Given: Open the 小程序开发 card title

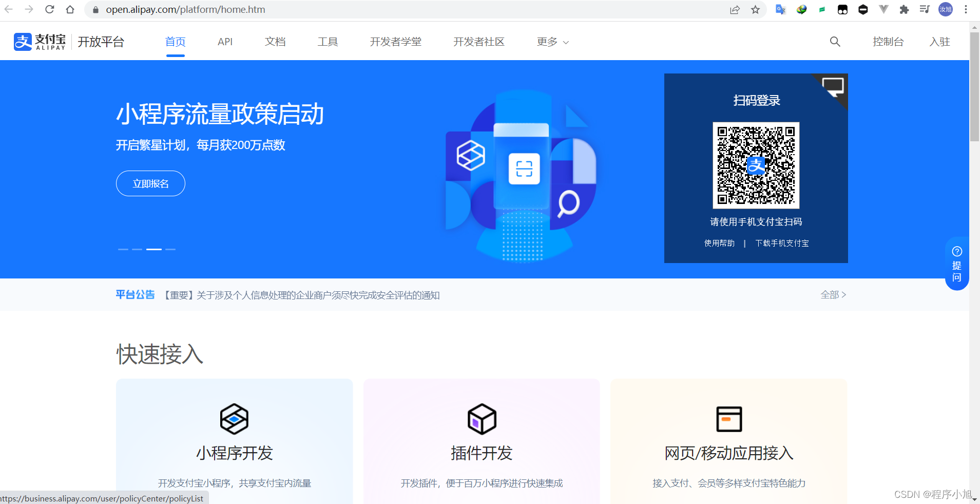Looking at the screenshot, I should [x=235, y=453].
